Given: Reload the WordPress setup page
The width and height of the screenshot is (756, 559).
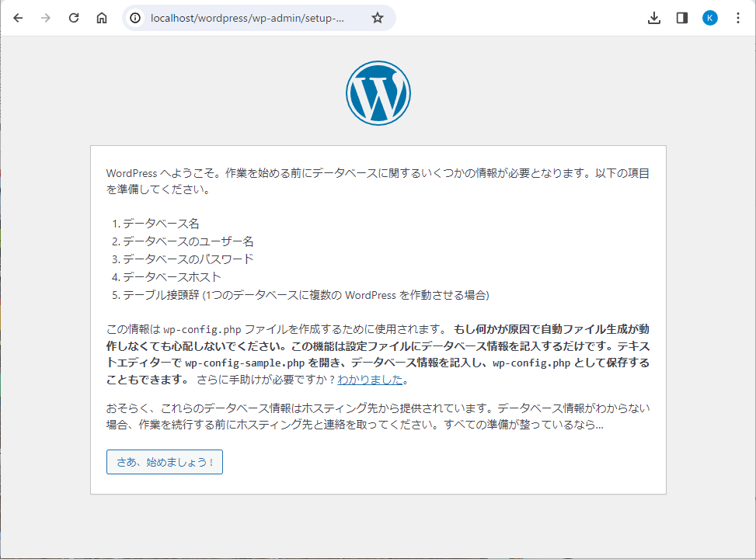Looking at the screenshot, I should point(74,18).
